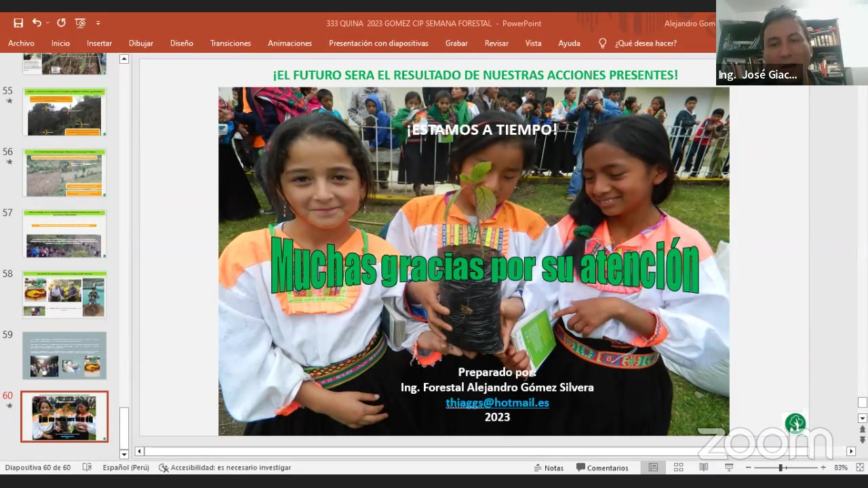Open zoom dialog via 83% label

[x=841, y=468]
